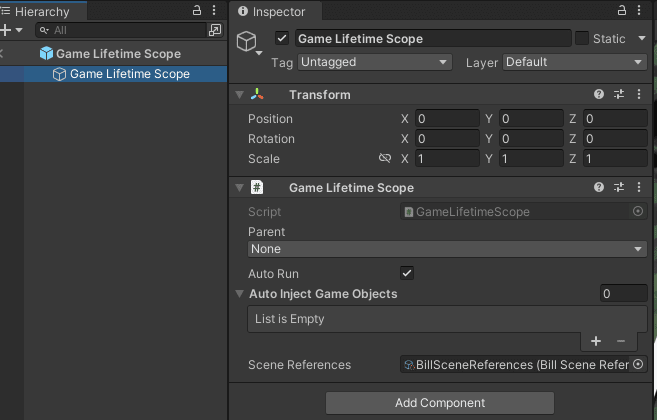
Task: Click Position X field
Action: (x=447, y=119)
